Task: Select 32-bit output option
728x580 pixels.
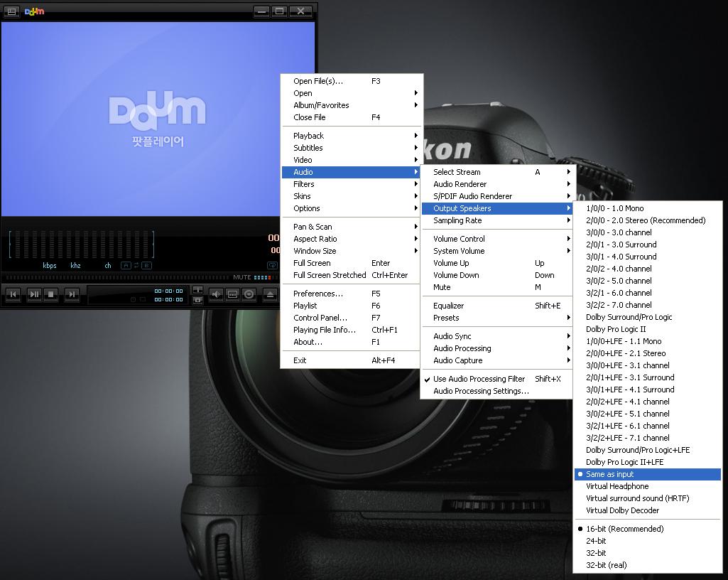Action: pyautogui.click(x=648, y=553)
